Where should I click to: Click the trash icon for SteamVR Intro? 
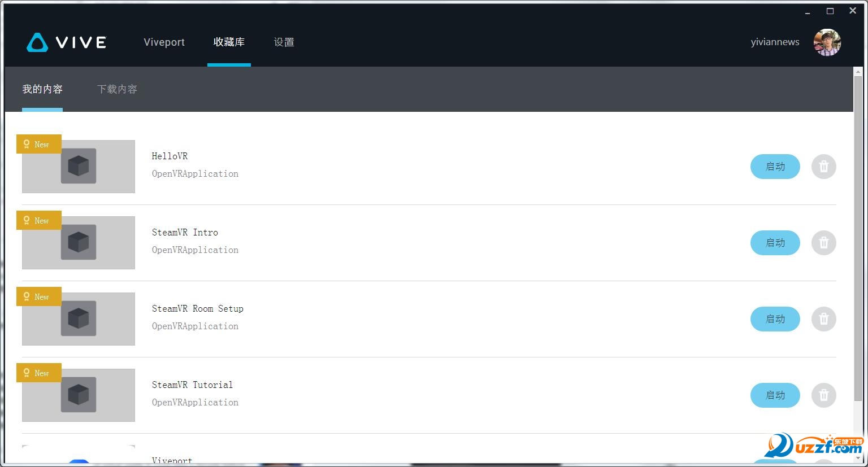(823, 243)
